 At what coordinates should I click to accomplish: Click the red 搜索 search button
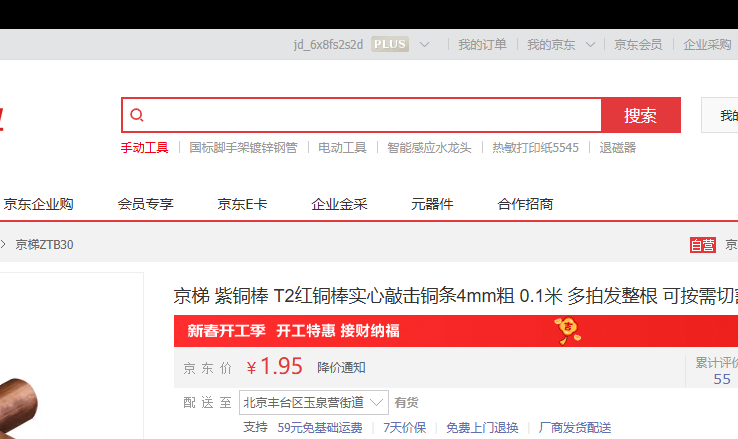click(x=641, y=115)
